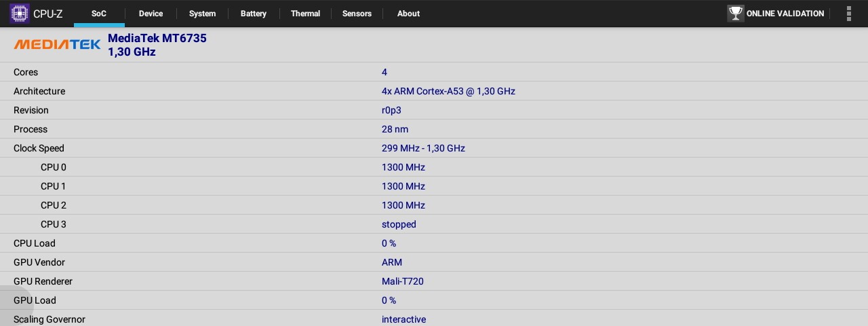Image resolution: width=868 pixels, height=326 pixels.
Task: Select the GPU Renderer value 'Mali-T720'
Action: coord(403,281)
